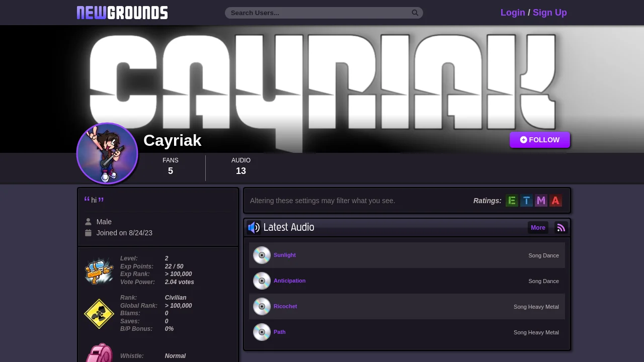Click the disc icon beside Sunlight
The image size is (644, 362).
pos(262,255)
